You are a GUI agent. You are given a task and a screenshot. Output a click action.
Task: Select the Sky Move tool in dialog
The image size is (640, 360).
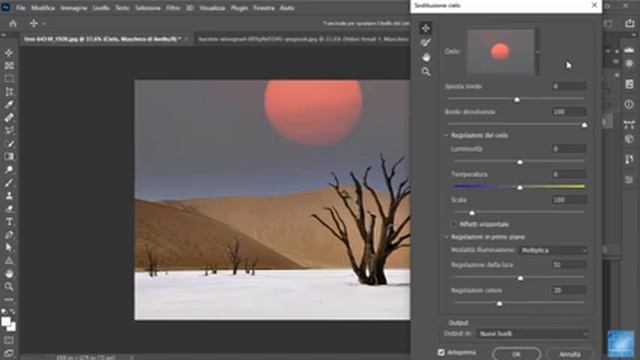tap(426, 28)
